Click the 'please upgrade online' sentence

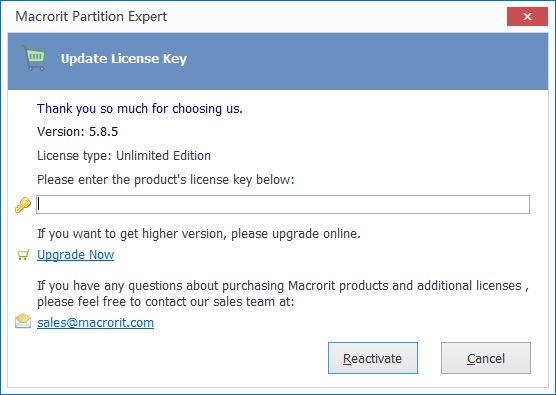coord(199,234)
